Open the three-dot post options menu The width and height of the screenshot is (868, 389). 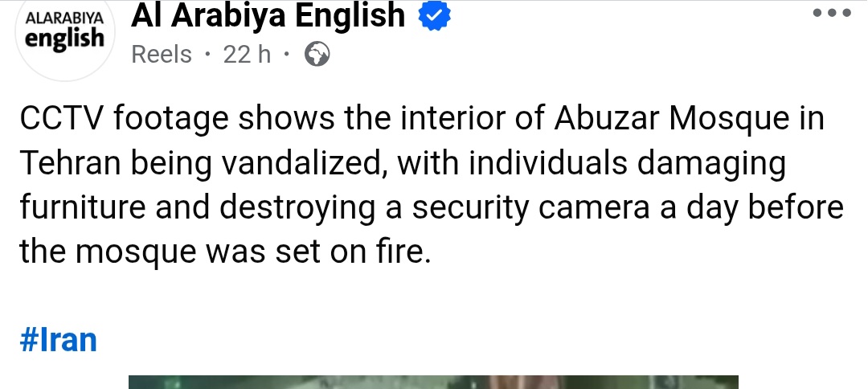click(x=832, y=13)
